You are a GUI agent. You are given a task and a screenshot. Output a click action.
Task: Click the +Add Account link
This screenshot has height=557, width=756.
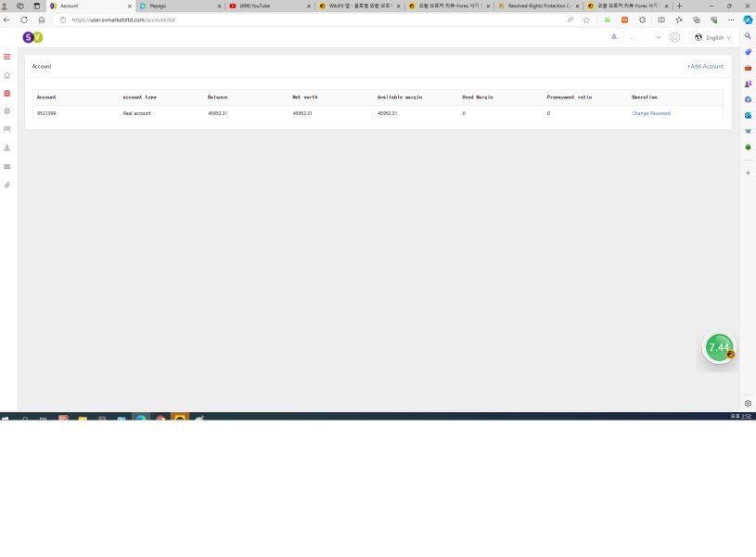coord(705,66)
